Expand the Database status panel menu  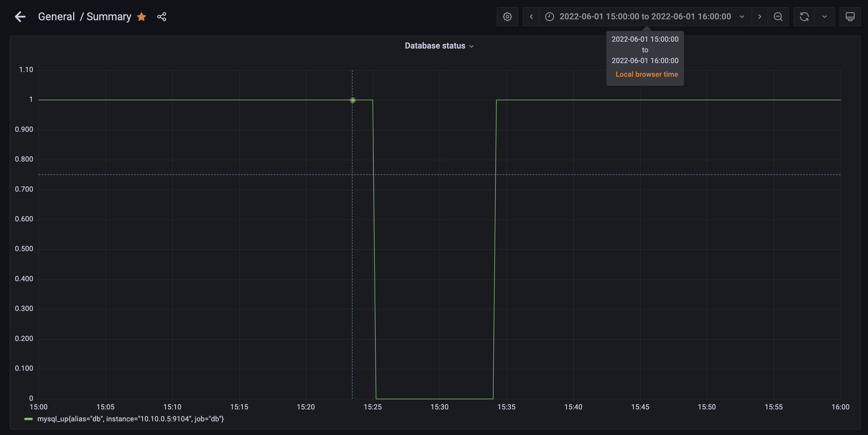471,46
